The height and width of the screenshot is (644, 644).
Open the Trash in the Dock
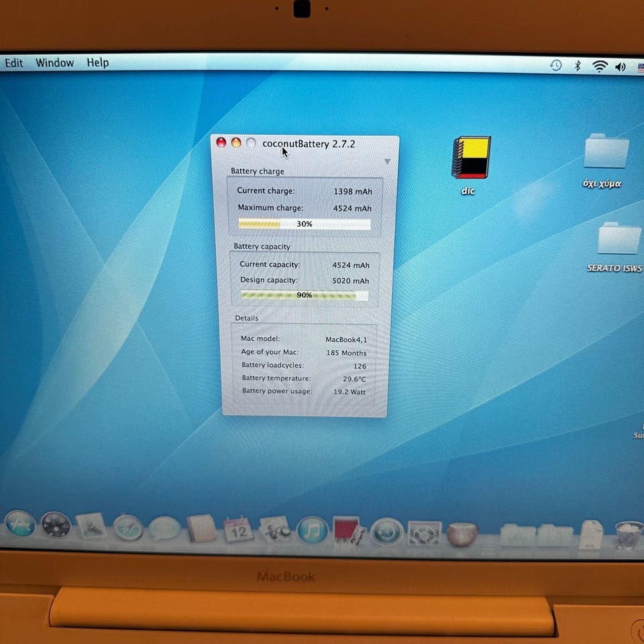tap(629, 535)
